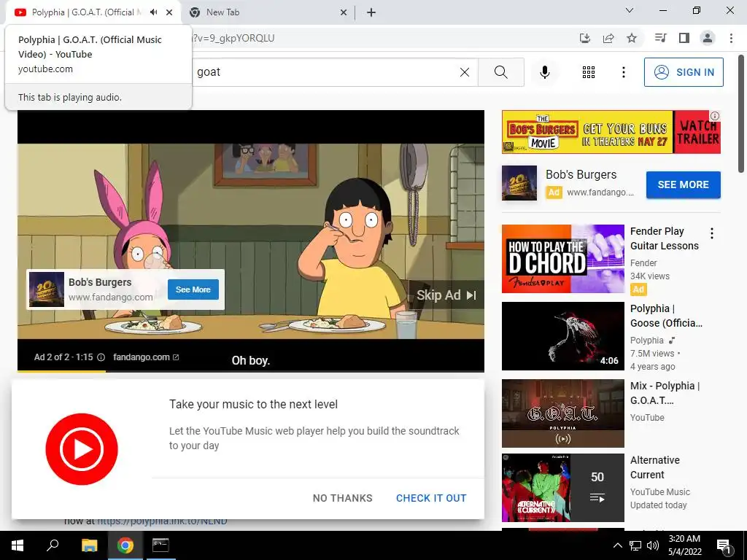747x560 pixels.
Task: Open the Windows notification center
Action: coord(724,546)
